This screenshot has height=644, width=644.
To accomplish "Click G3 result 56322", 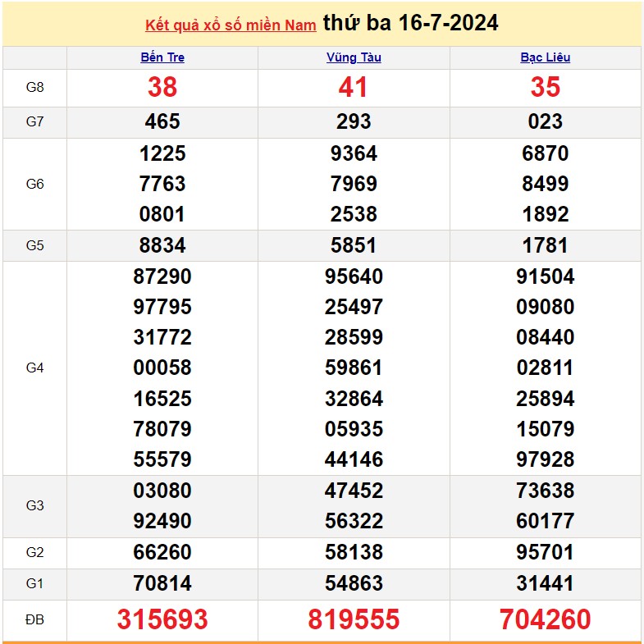I will [354, 521].
